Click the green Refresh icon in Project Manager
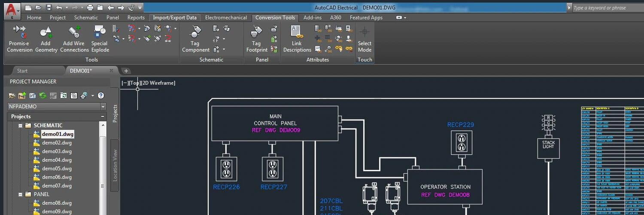 (43, 95)
